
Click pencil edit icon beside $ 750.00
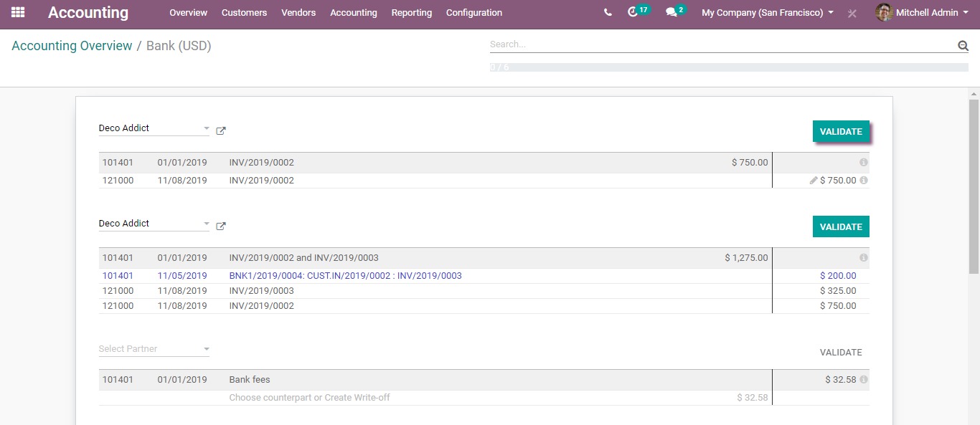coord(814,181)
